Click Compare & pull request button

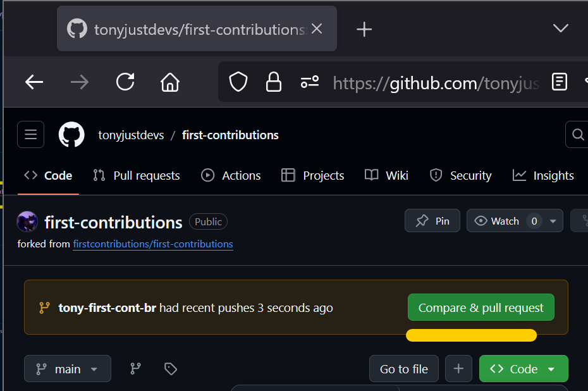[x=481, y=307]
